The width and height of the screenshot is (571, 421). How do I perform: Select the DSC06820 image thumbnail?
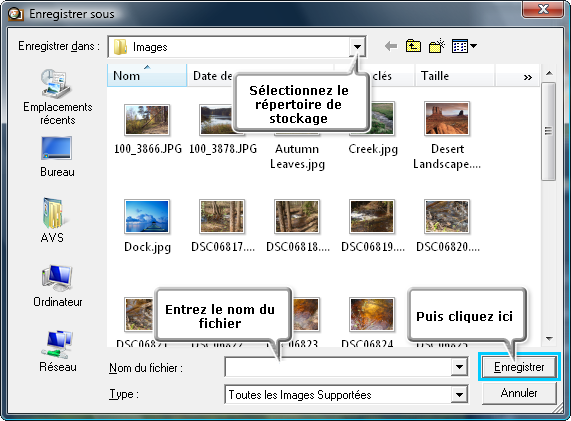click(447, 216)
